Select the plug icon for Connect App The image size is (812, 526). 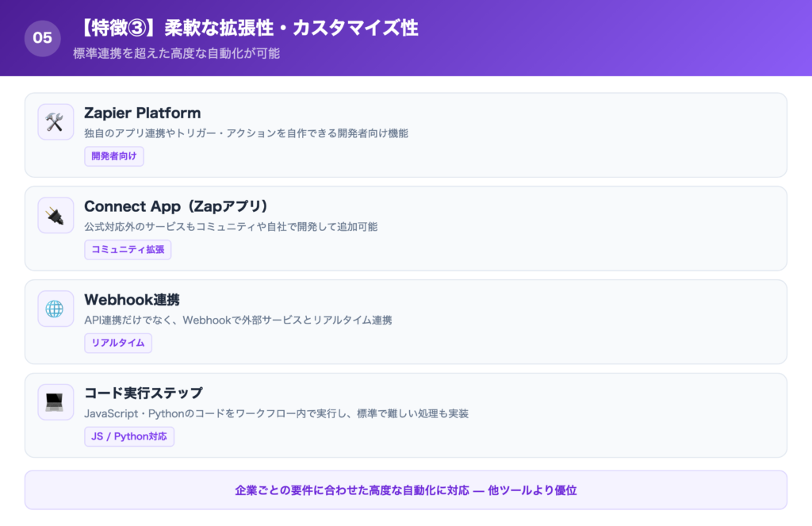pos(56,215)
